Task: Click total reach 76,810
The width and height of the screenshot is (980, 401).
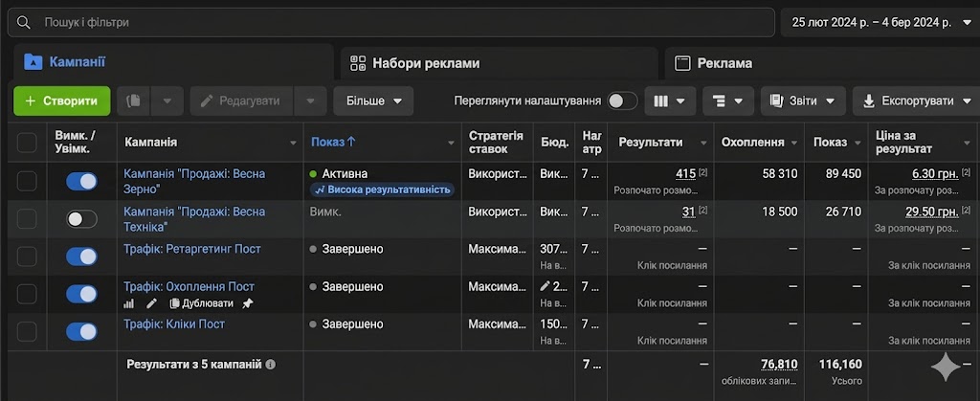Action: [779, 364]
